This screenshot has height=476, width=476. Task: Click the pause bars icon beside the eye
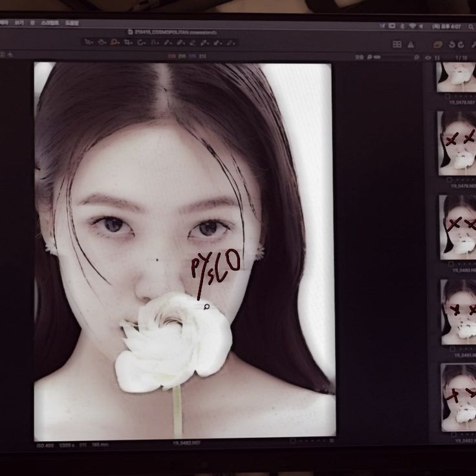(437, 58)
